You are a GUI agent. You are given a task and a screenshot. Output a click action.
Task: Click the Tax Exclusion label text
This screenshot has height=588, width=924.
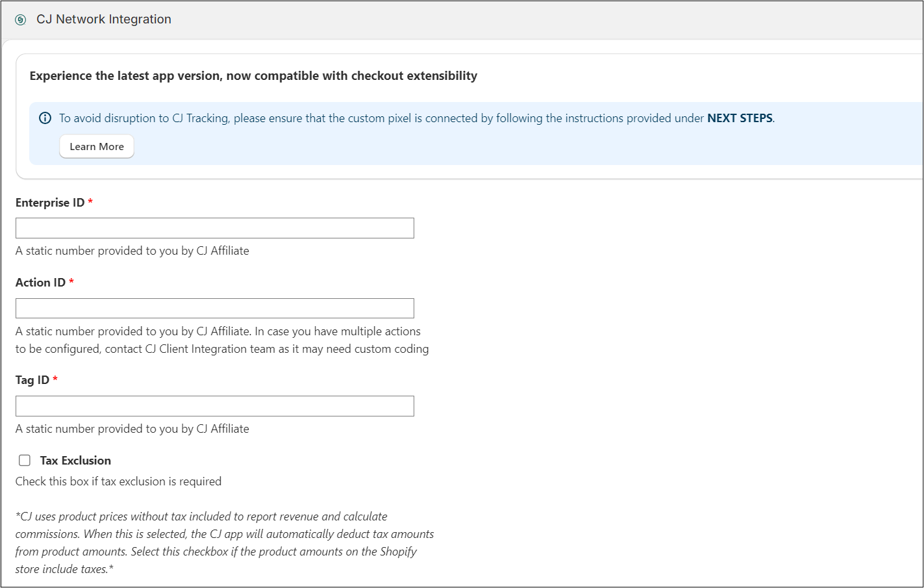point(75,460)
